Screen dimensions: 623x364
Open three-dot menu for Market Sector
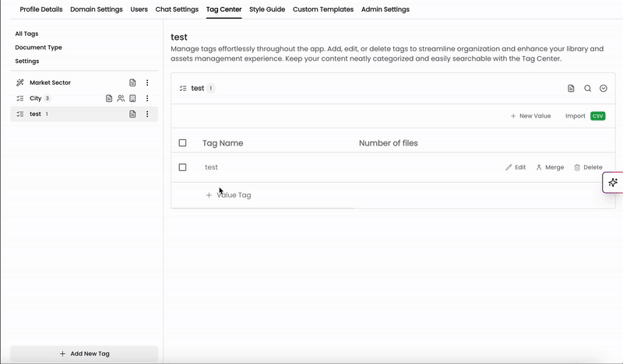click(147, 82)
